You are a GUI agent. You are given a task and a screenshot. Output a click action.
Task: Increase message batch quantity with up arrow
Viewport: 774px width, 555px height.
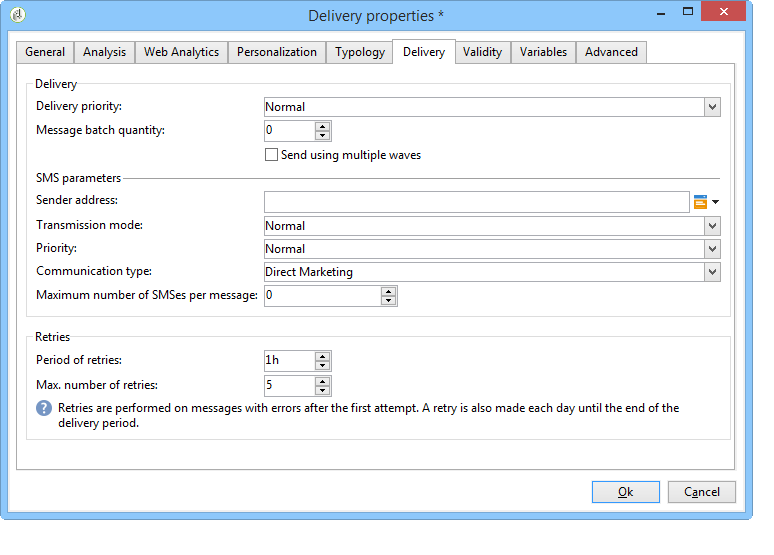322,126
